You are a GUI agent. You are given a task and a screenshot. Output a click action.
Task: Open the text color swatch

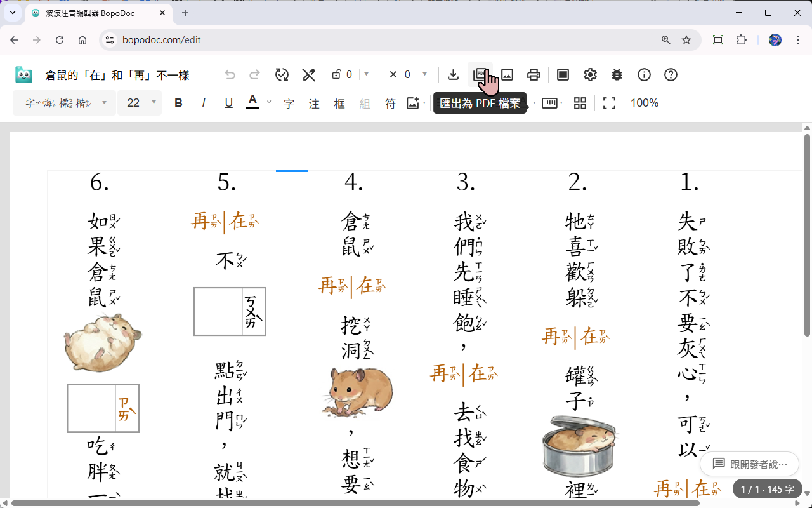coord(252,103)
